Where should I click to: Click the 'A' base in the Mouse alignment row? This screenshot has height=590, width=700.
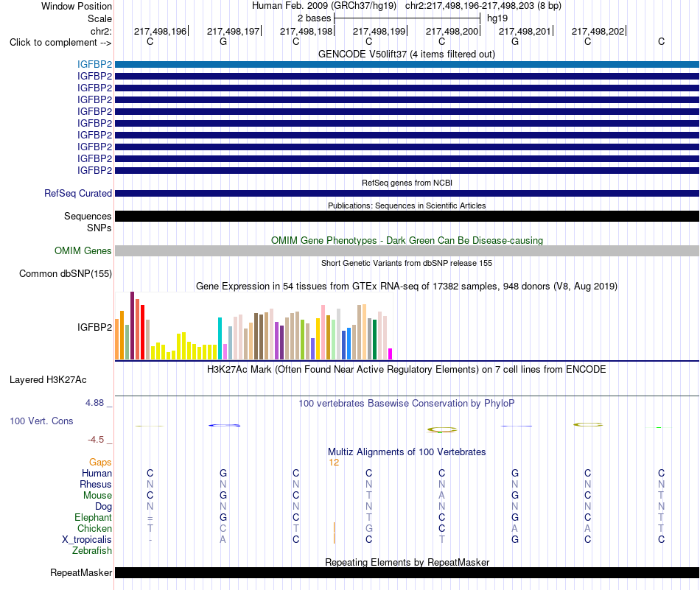pyautogui.click(x=441, y=496)
